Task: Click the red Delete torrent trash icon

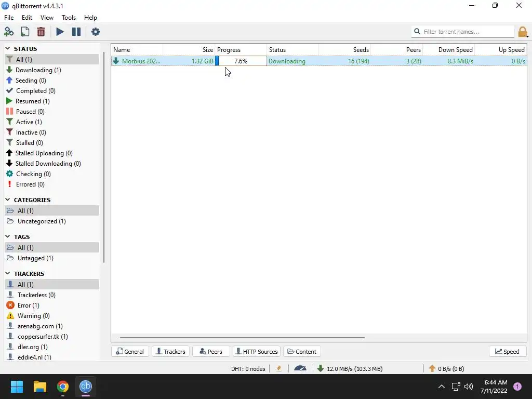Action: pyautogui.click(x=41, y=32)
